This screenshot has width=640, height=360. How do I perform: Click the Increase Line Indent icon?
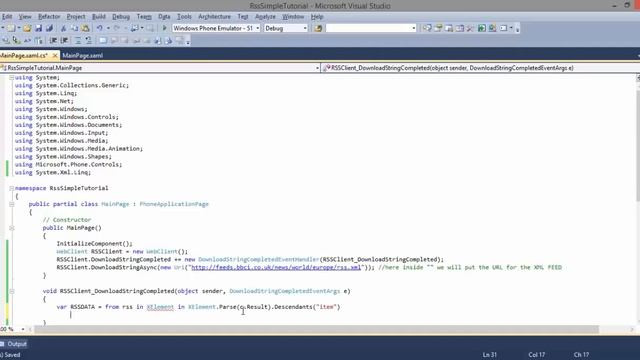pos(64,40)
